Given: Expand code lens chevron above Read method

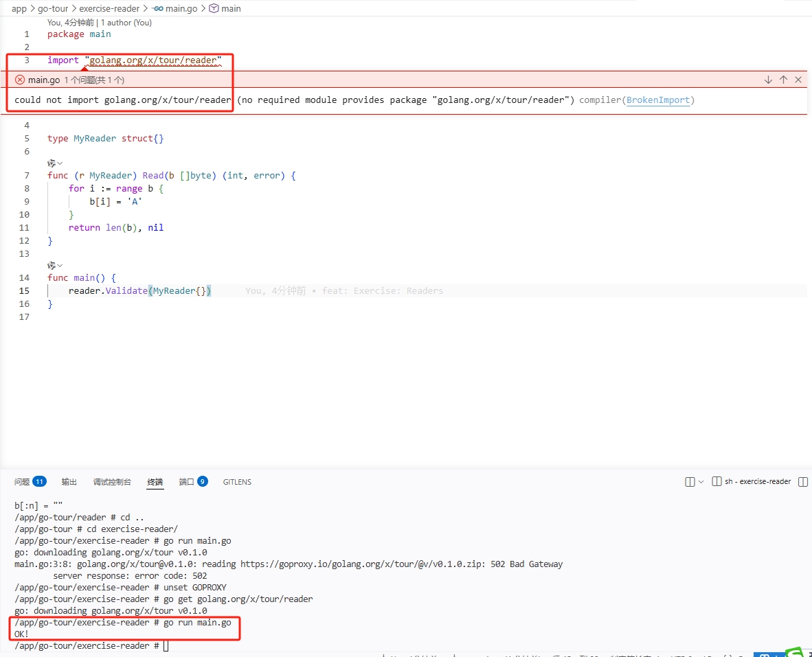Looking at the screenshot, I should coord(60,163).
